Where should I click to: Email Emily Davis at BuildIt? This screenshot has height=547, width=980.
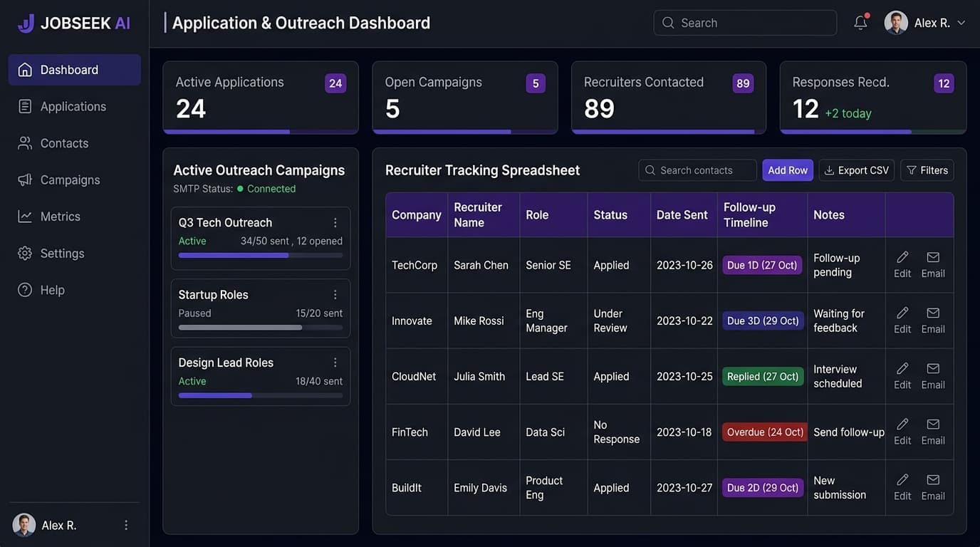933,488
